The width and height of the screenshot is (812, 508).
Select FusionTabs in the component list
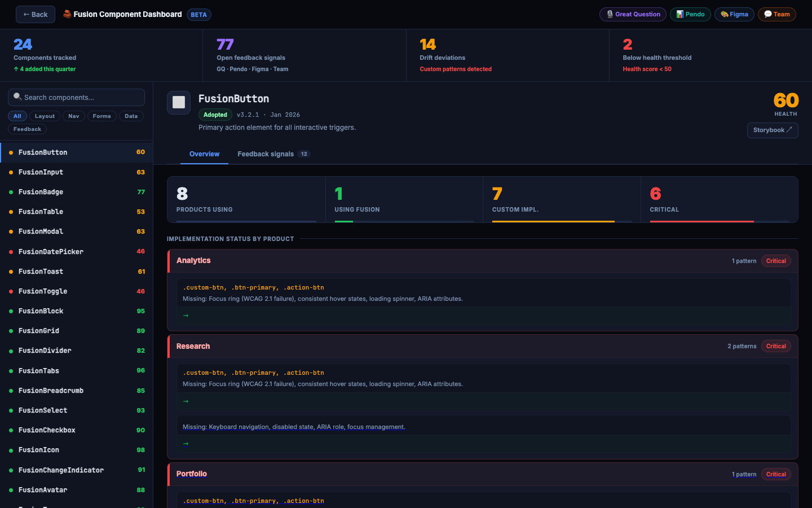pyautogui.click(x=77, y=371)
